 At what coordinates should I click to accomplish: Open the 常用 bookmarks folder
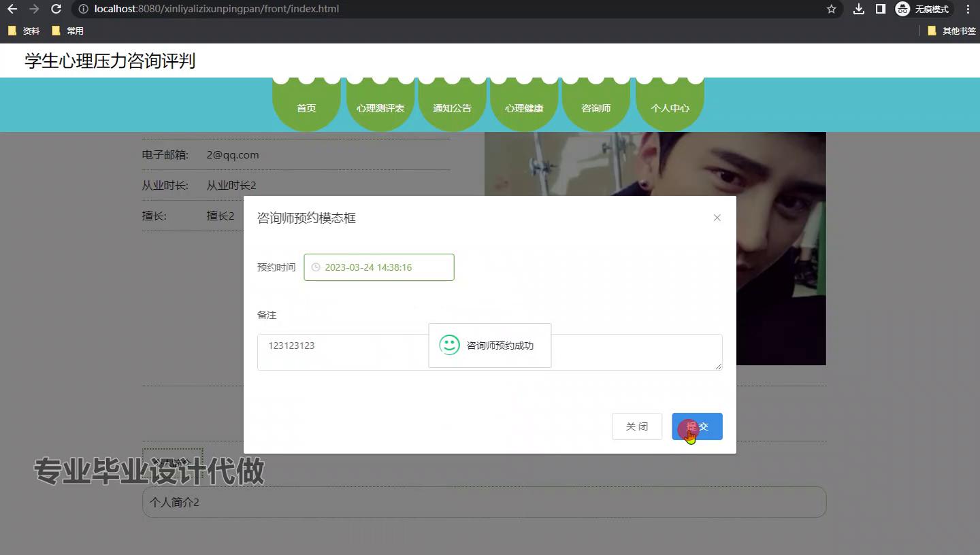coord(67,31)
